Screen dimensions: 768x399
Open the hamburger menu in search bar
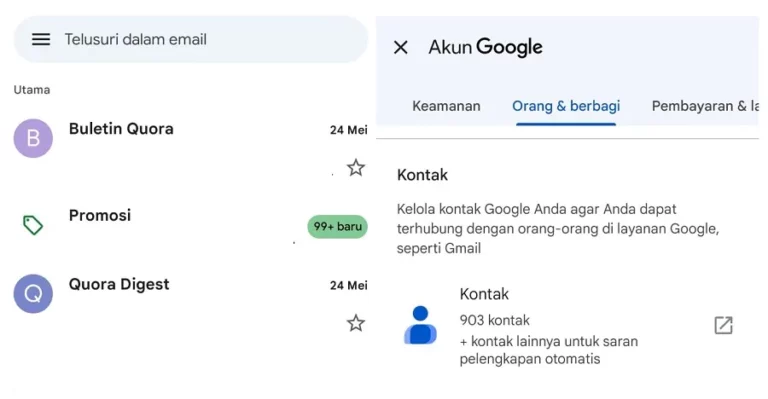[x=41, y=39]
